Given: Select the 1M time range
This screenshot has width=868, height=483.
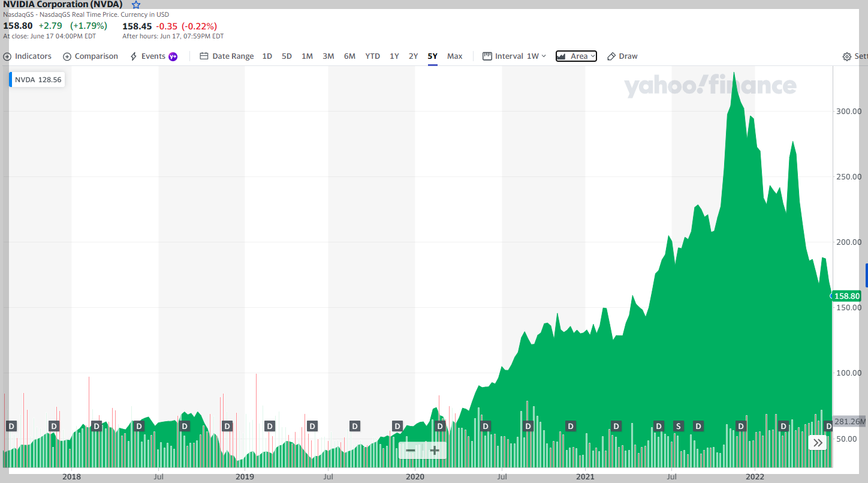Looking at the screenshot, I should click(307, 56).
